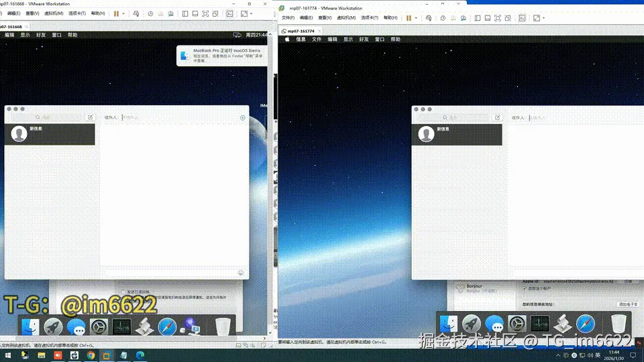Viewport: 644px width, 362px height.
Task: Open Launchpad in left macOS dock
Action: pos(53,326)
